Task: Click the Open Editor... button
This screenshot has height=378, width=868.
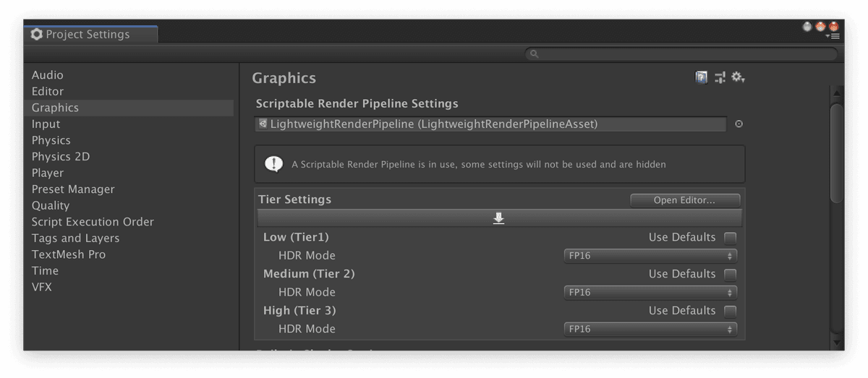Action: (684, 200)
